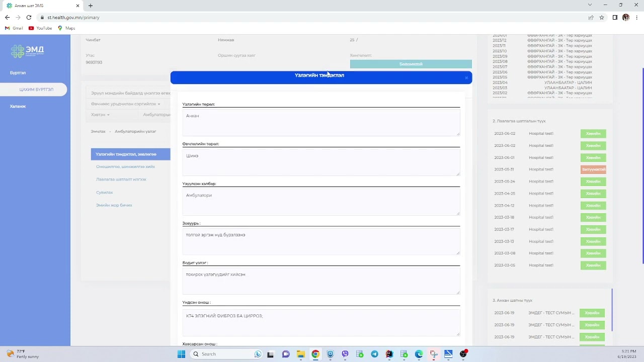Open Оношилгоо, шинжилгээ хийх section
Image resolution: width=644 pixels, height=362 pixels.
pyautogui.click(x=125, y=167)
